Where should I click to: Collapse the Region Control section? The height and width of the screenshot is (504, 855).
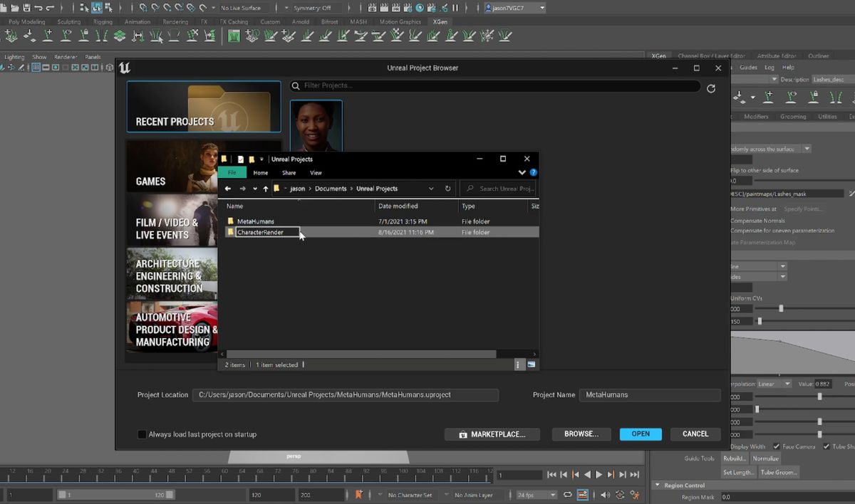(657, 485)
